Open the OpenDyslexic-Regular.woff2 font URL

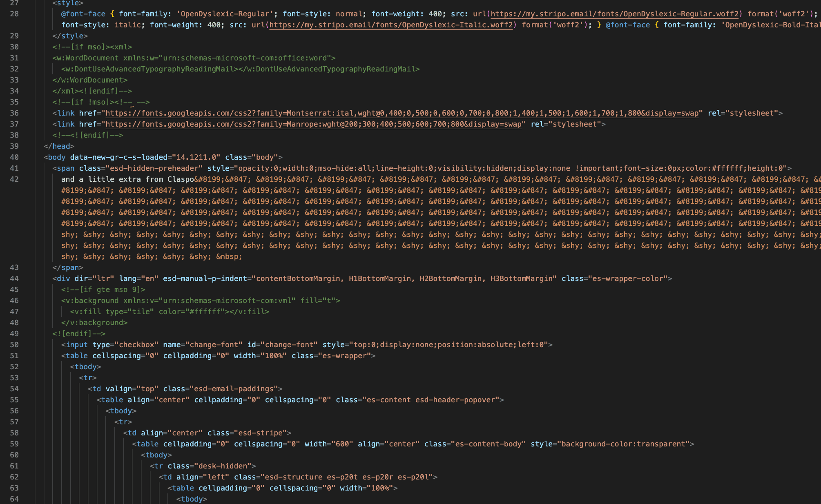pos(614,14)
